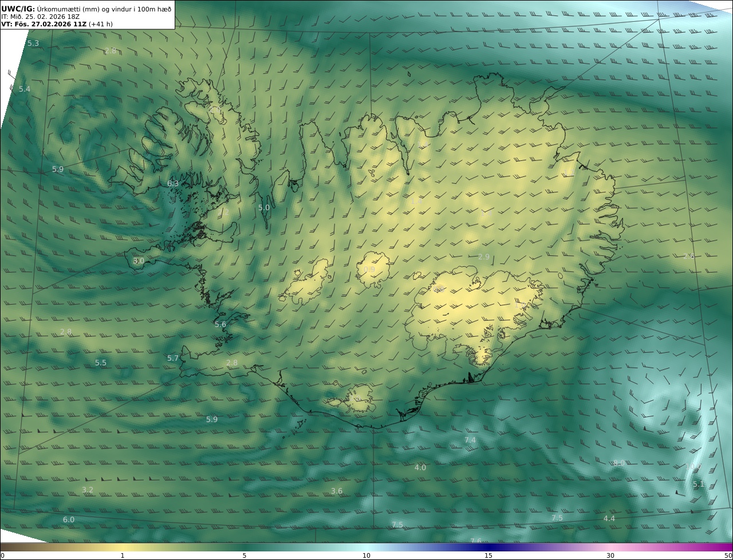733x560 pixels.
Task: Click the 3.0 value label on the map
Action: 139,261
